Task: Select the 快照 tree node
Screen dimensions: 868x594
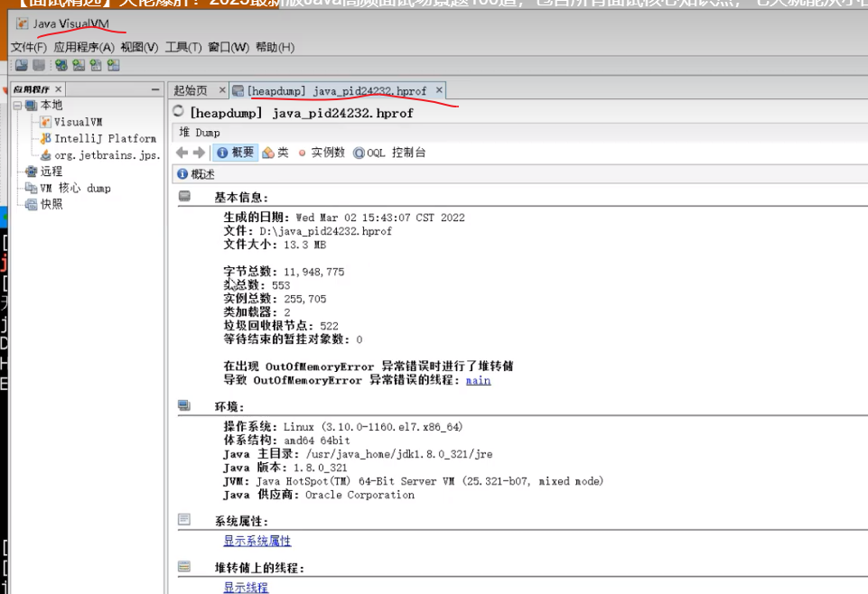Action: click(x=51, y=205)
